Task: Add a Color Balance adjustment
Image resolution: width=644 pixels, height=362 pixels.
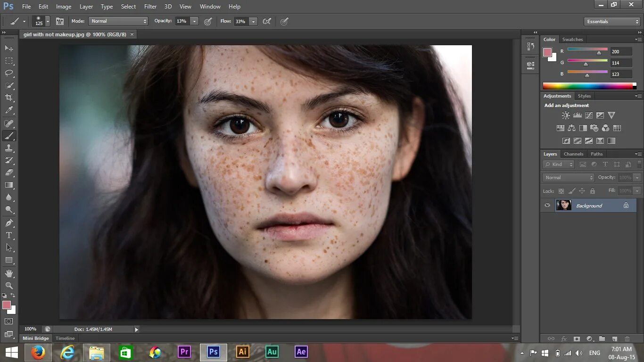Action: [572, 128]
